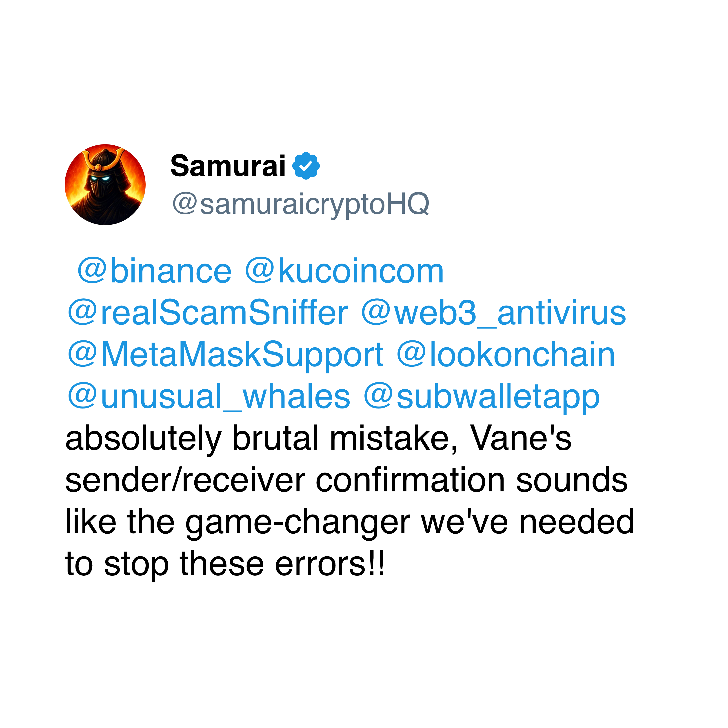Click the @realScamSniffer mention
This screenshot has width=728, height=728.
tap(208, 313)
